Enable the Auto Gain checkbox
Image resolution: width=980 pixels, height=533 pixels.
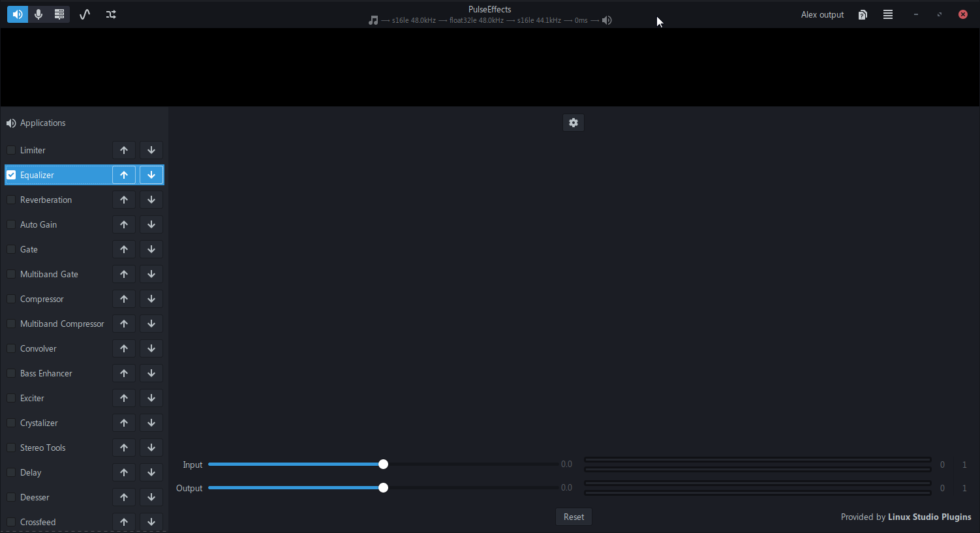[11, 224]
